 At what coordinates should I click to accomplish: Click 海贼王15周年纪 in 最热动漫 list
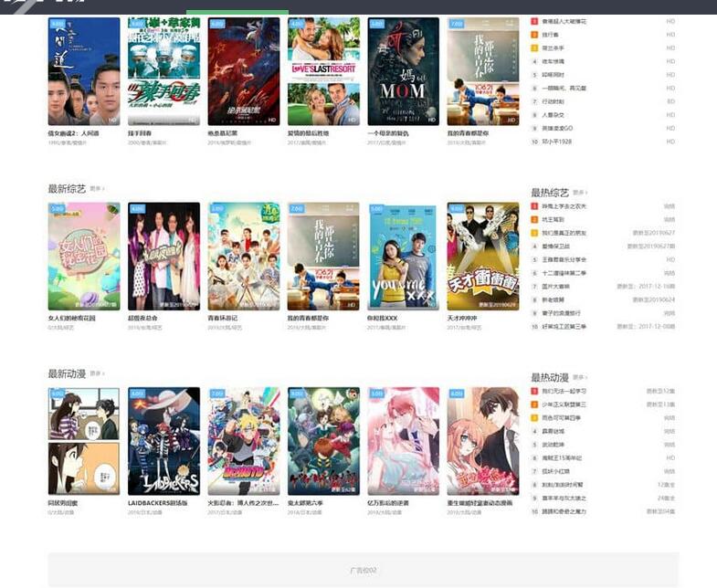pyautogui.click(x=563, y=458)
